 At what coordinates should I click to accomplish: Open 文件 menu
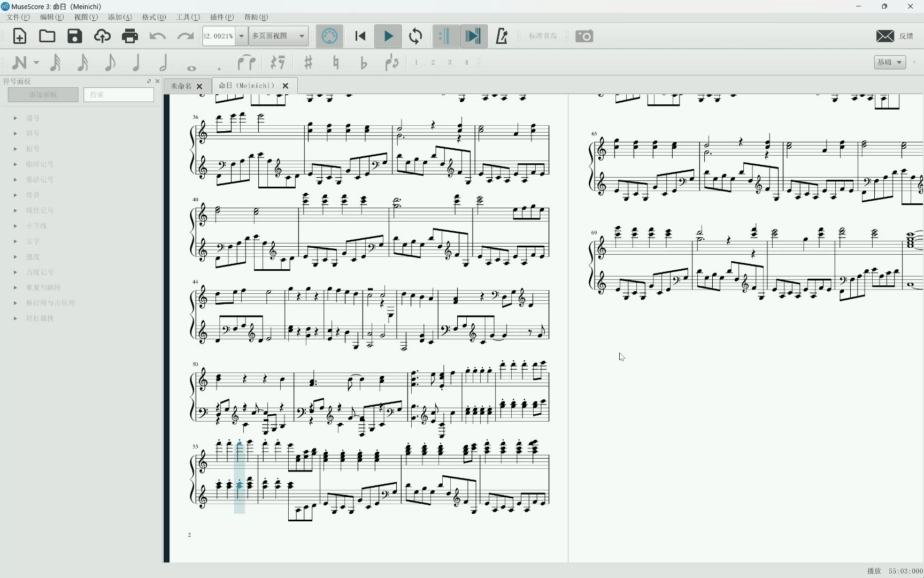click(18, 17)
